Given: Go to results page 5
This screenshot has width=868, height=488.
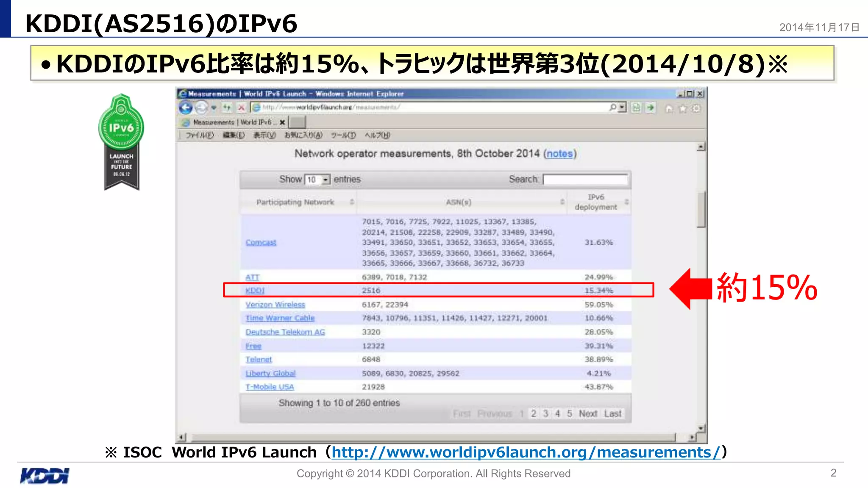Looking at the screenshot, I should pyautogui.click(x=569, y=413).
